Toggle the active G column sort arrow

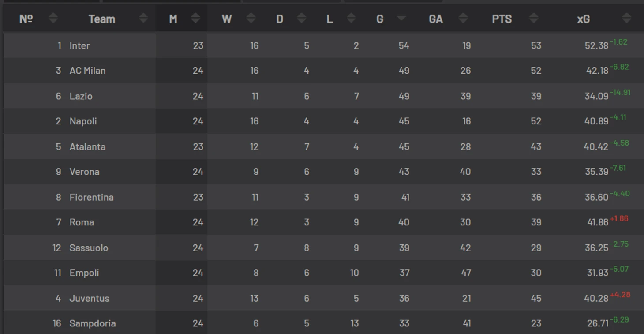point(401,18)
